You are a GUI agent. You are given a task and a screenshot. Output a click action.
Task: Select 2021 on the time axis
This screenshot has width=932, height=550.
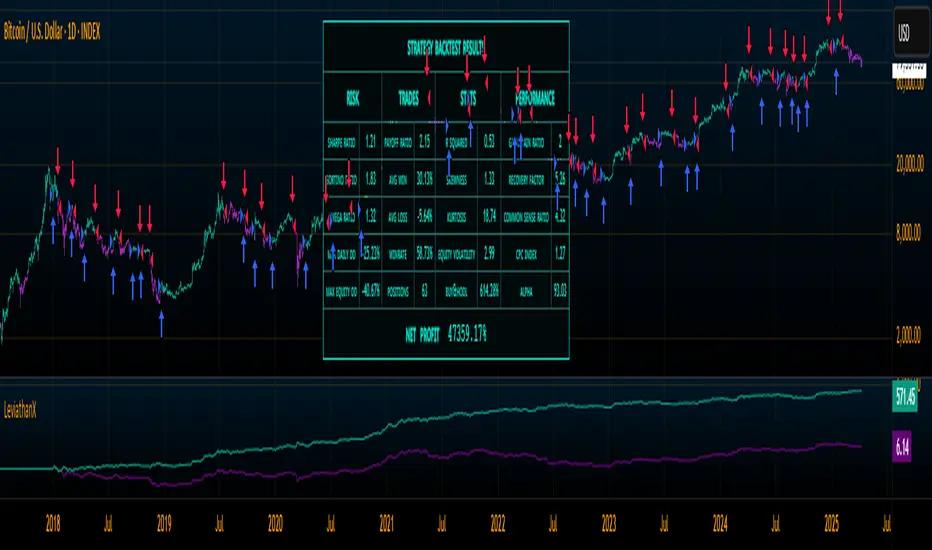(x=386, y=521)
